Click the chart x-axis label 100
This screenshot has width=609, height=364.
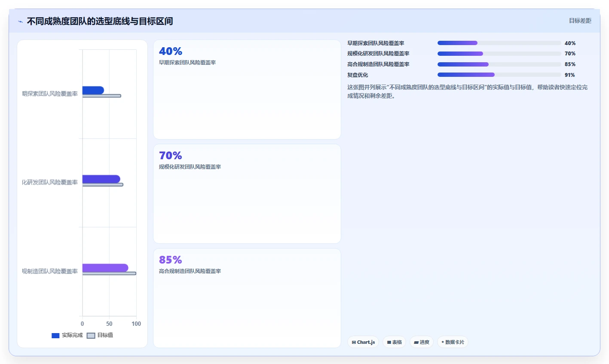(136, 324)
